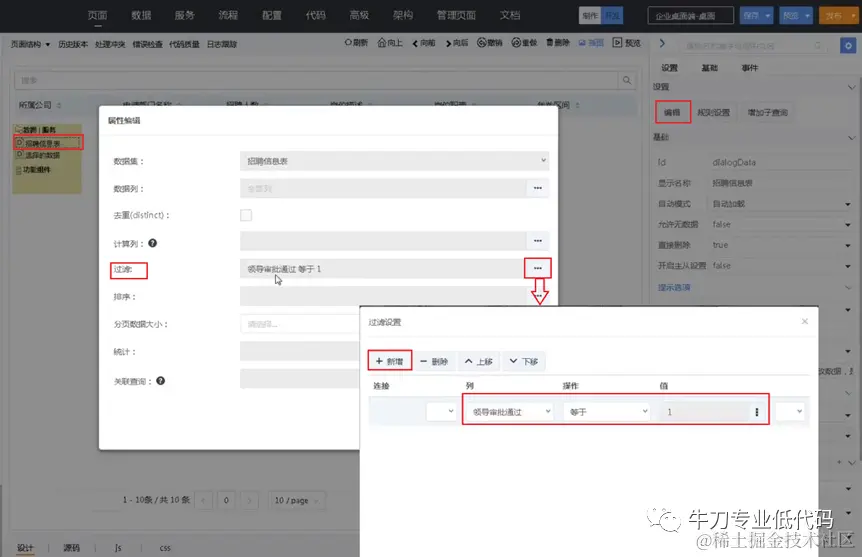Viewport: 862px width, 557px height.
Task: Open the 高级 top menu
Action: click(x=359, y=15)
